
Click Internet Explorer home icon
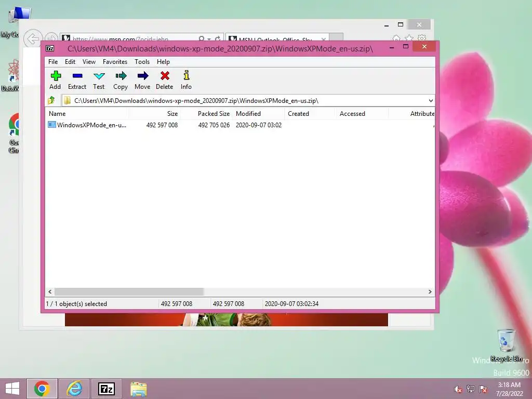point(396,38)
